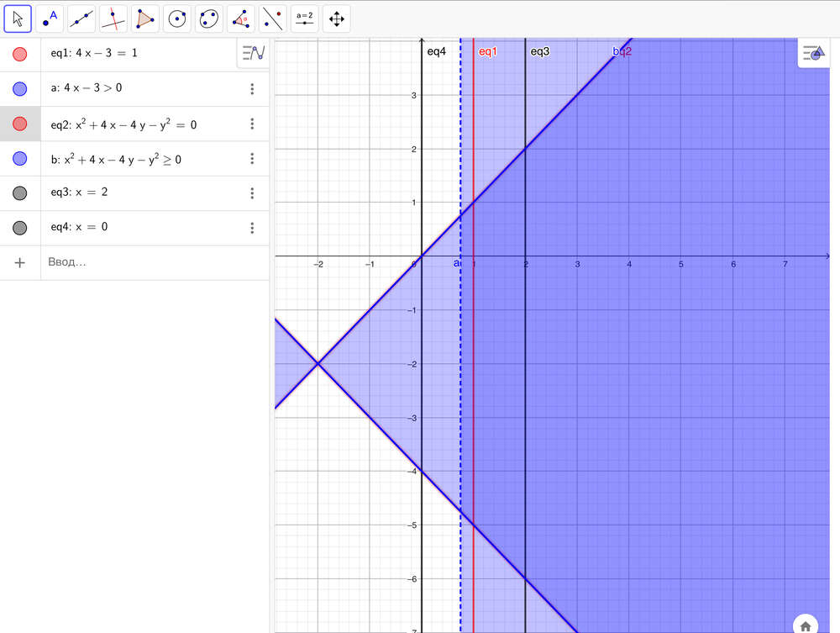Screen dimensions: 840x633
Task: Select the Line through two points tool
Action: (x=81, y=18)
